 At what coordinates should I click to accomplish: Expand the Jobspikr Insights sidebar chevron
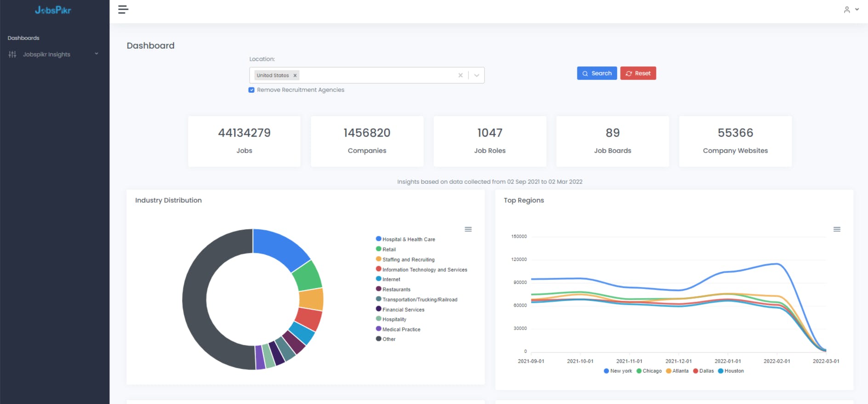(97, 54)
